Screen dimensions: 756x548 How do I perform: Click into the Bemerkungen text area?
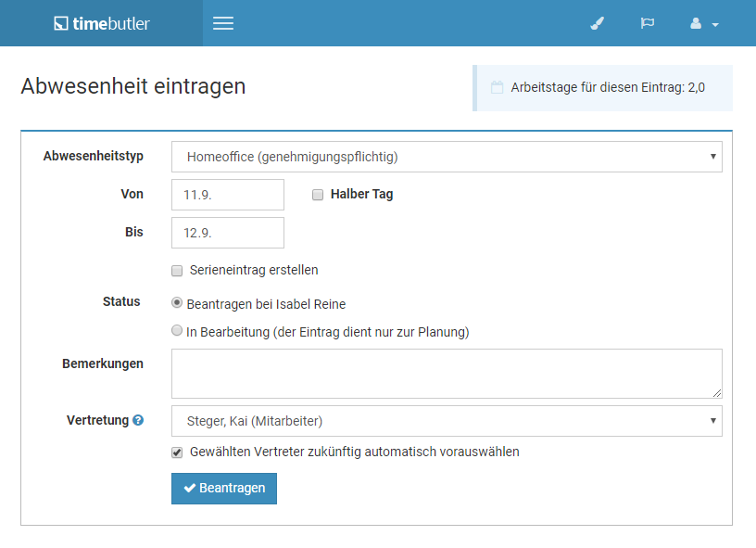point(447,374)
